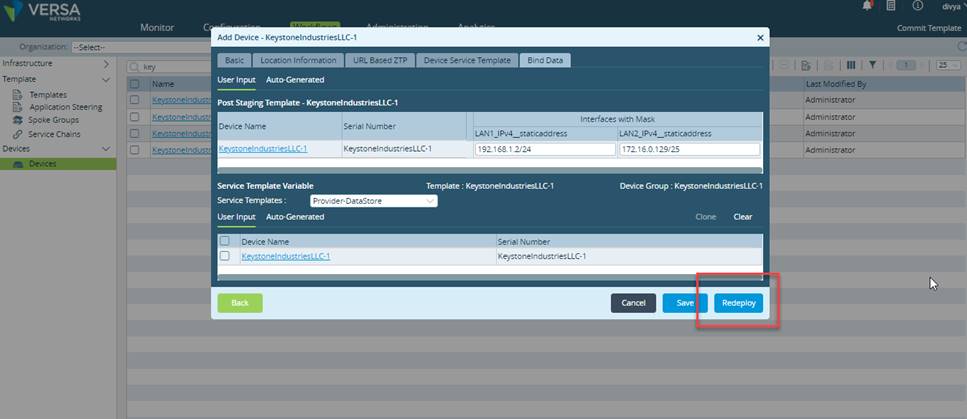The image size is (967, 419).
Task: Switch to the Location Information tab
Action: [298, 60]
